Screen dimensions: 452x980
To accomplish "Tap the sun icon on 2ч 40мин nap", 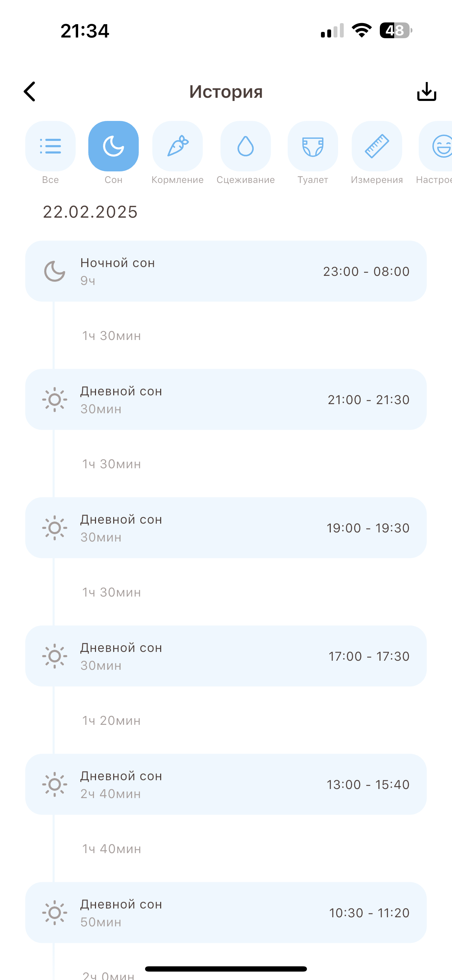I will coord(55,784).
